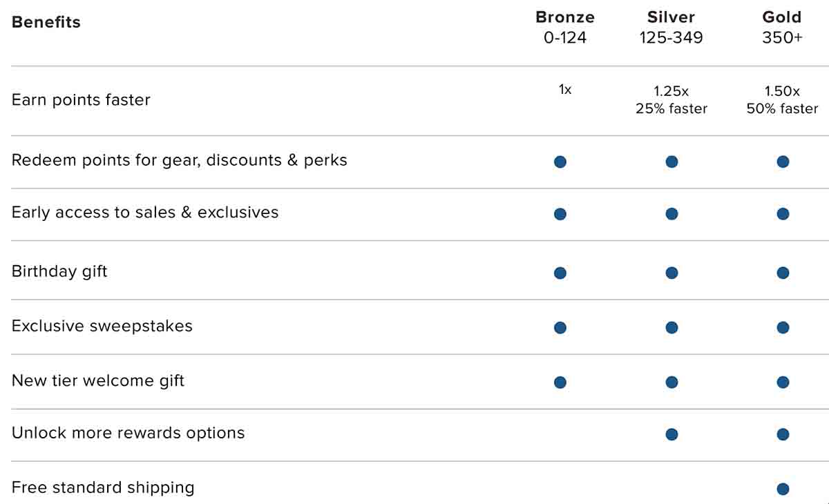Screen dimensions: 829x504
Task: Click the Bronze dot for Birthday gift
Action: [560, 273]
